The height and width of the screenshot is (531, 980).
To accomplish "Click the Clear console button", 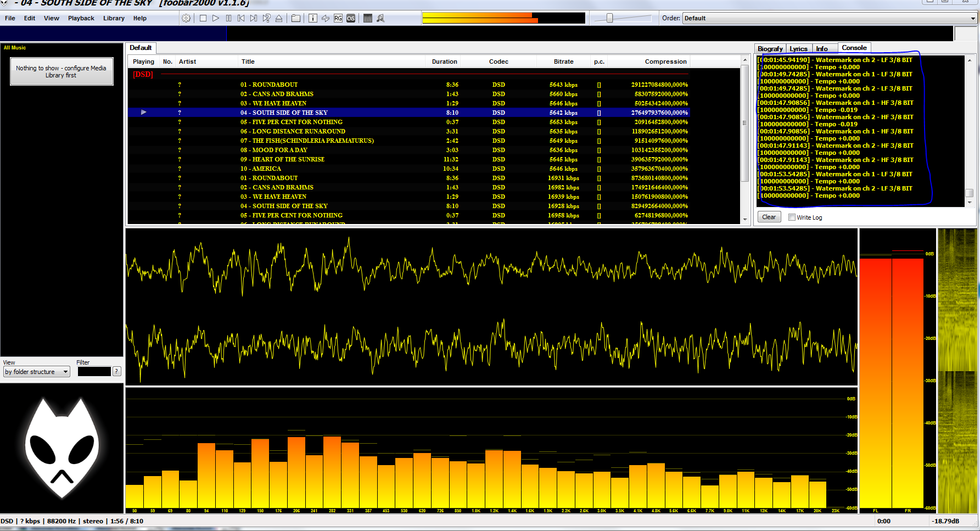I will point(769,217).
